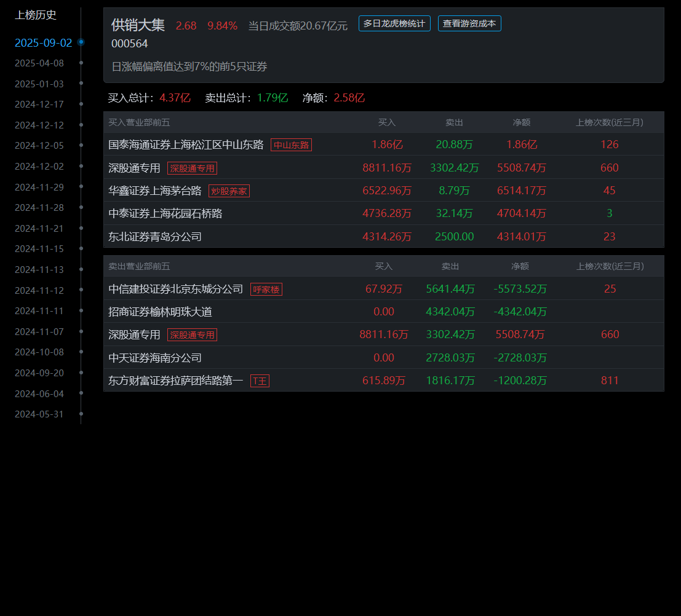Select history date 2024-10-08
Image resolution: width=681 pixels, height=616 pixels.
[x=39, y=352]
